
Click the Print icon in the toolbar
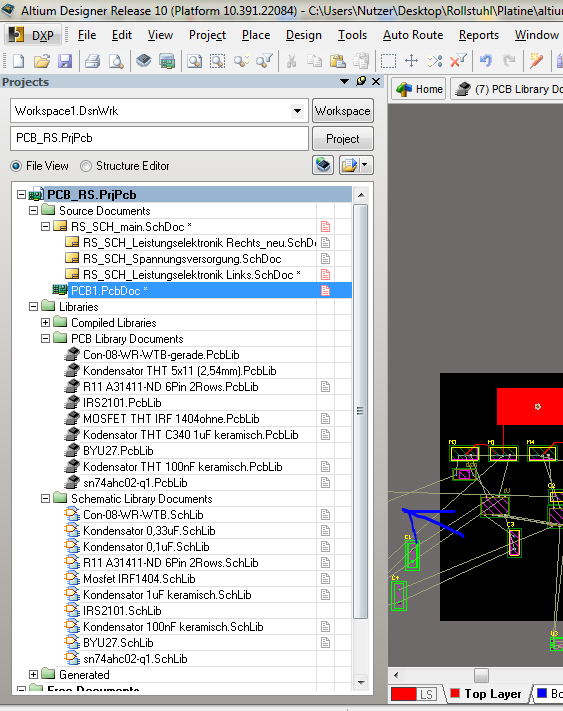click(x=93, y=61)
